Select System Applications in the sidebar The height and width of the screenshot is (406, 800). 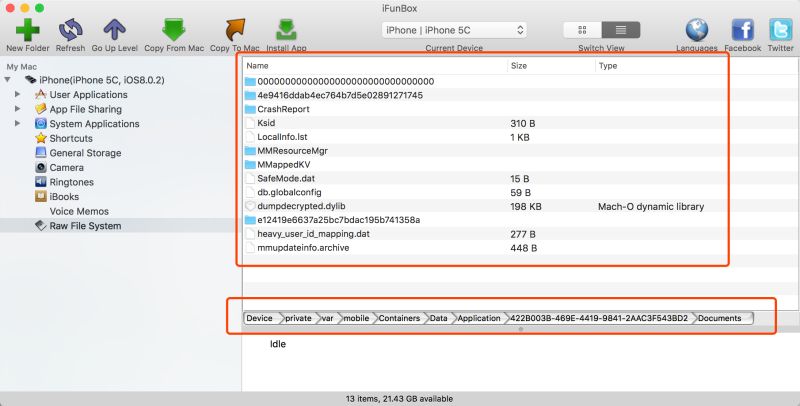pyautogui.click(x=94, y=124)
